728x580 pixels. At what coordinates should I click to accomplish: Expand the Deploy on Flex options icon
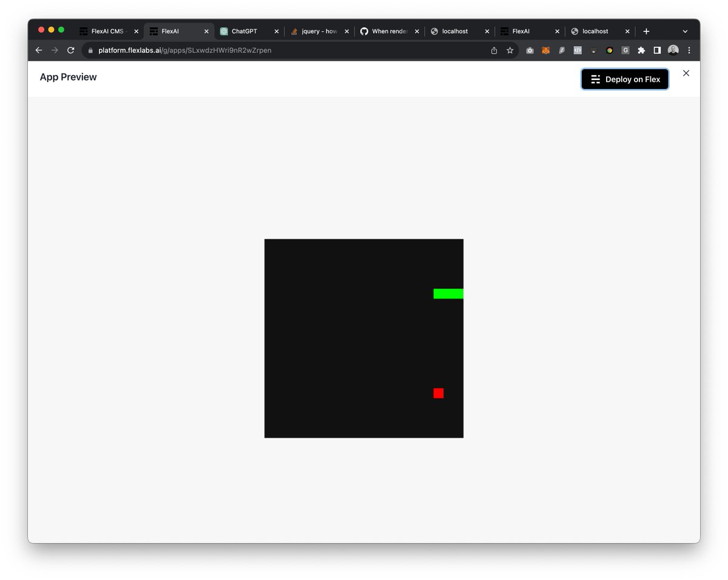click(x=595, y=79)
